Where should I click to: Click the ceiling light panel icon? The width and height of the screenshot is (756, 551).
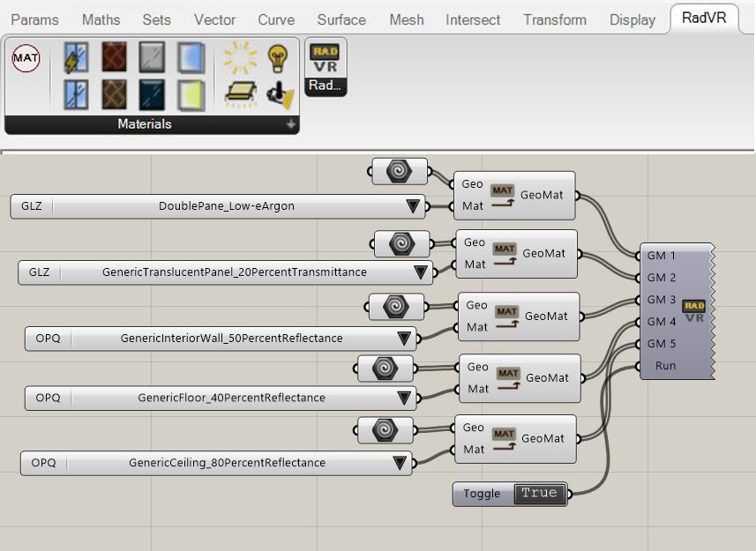point(238,93)
